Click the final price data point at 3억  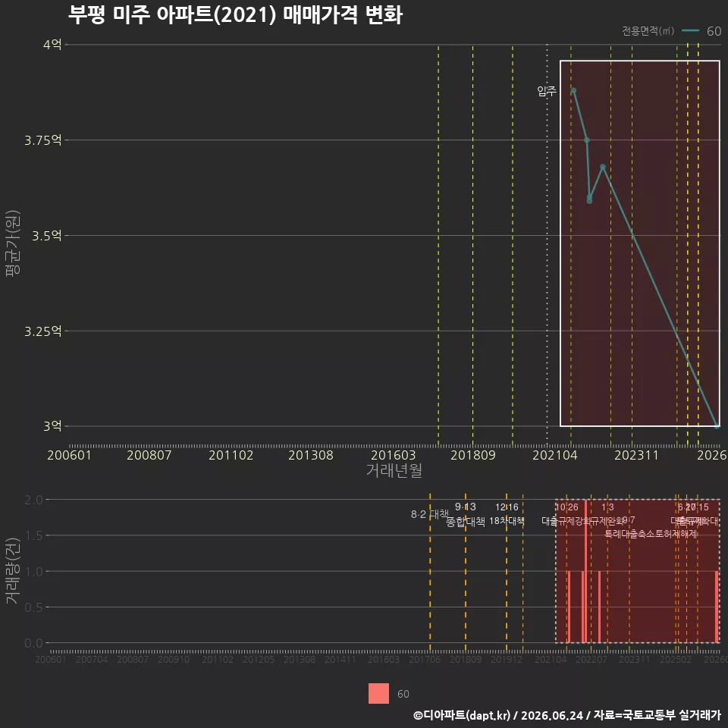coord(717,425)
